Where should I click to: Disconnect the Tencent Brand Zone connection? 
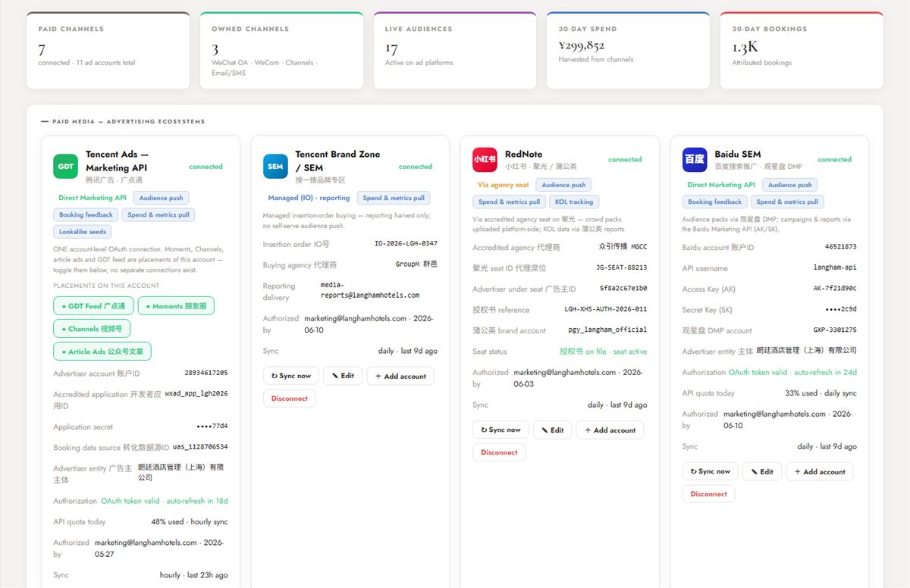[x=290, y=399]
